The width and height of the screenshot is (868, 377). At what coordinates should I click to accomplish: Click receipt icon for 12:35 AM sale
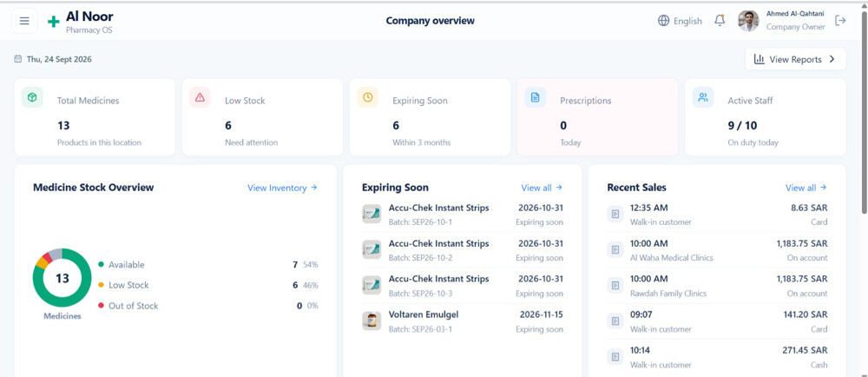[615, 214]
